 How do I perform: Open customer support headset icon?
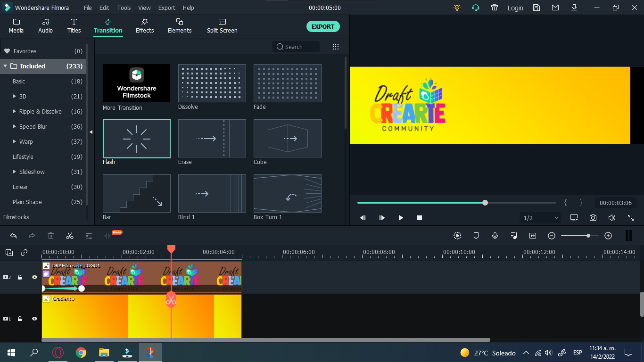coord(476,8)
